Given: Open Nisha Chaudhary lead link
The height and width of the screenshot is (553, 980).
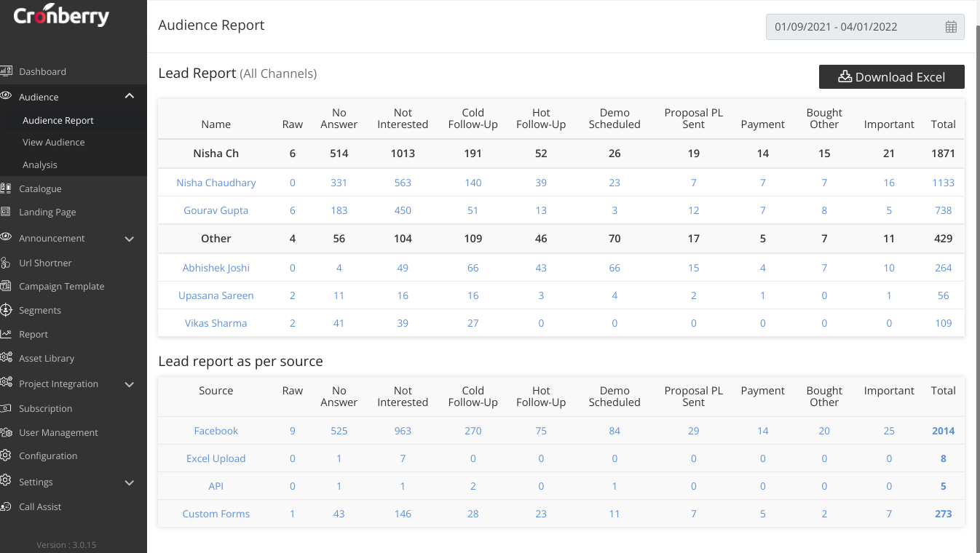Looking at the screenshot, I should click(x=216, y=183).
